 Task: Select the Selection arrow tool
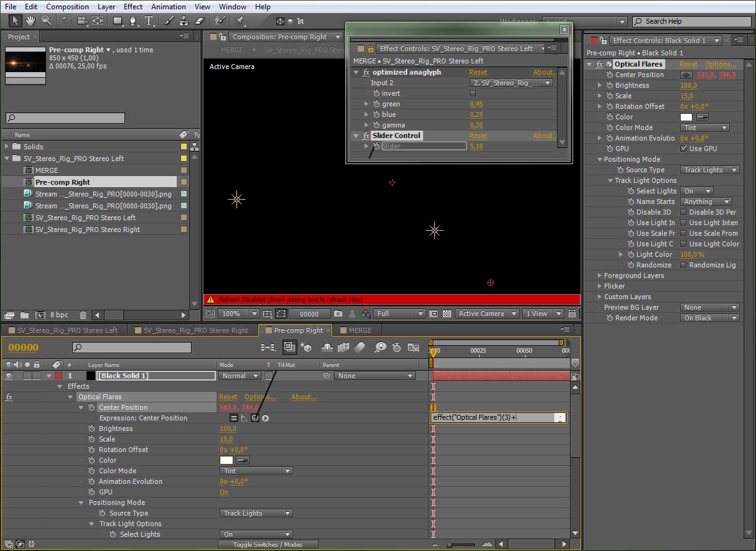click(x=16, y=21)
